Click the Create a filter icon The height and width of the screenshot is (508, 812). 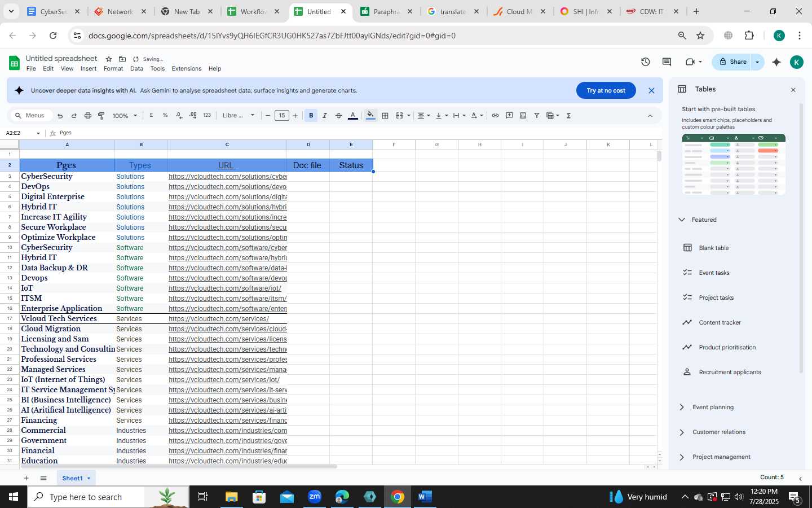pos(537,115)
